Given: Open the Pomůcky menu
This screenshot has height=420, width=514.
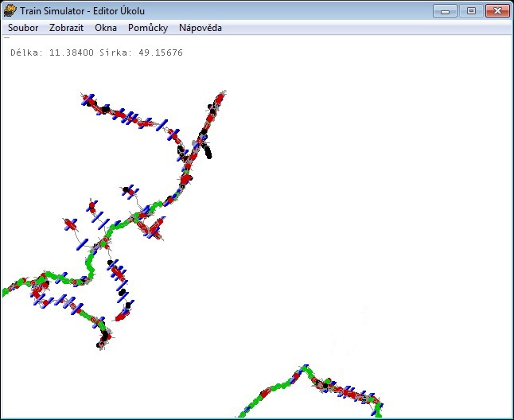Looking at the screenshot, I should [x=148, y=28].
